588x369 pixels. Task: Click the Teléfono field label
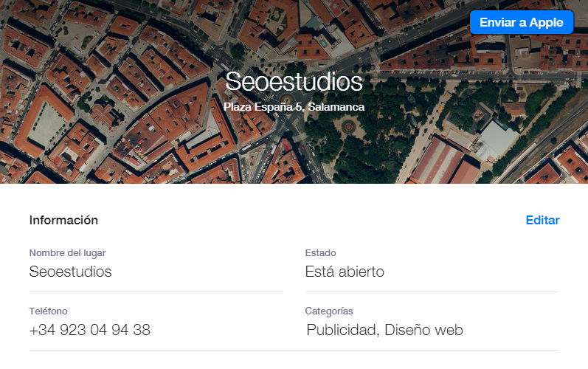tap(49, 311)
